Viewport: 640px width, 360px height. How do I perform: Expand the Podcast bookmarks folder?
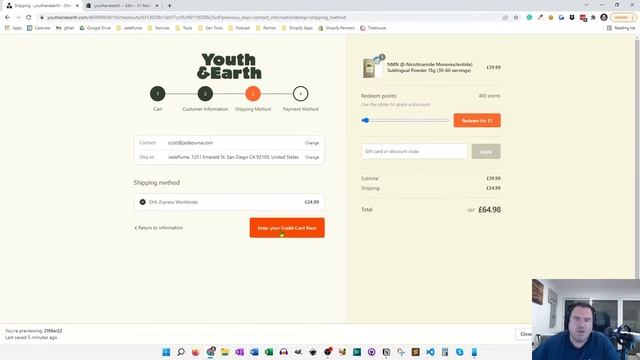239,28
